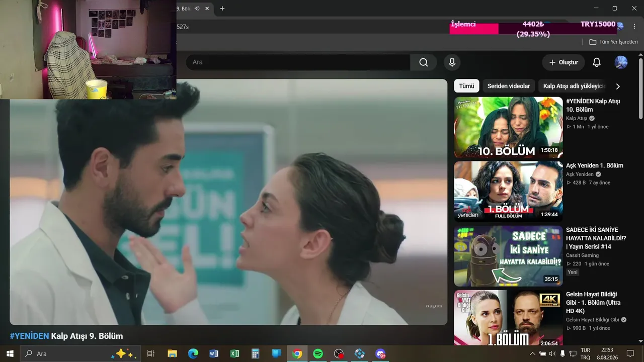Show hidden system tray icons
This screenshot has height=362, width=644.
pyautogui.click(x=533, y=353)
